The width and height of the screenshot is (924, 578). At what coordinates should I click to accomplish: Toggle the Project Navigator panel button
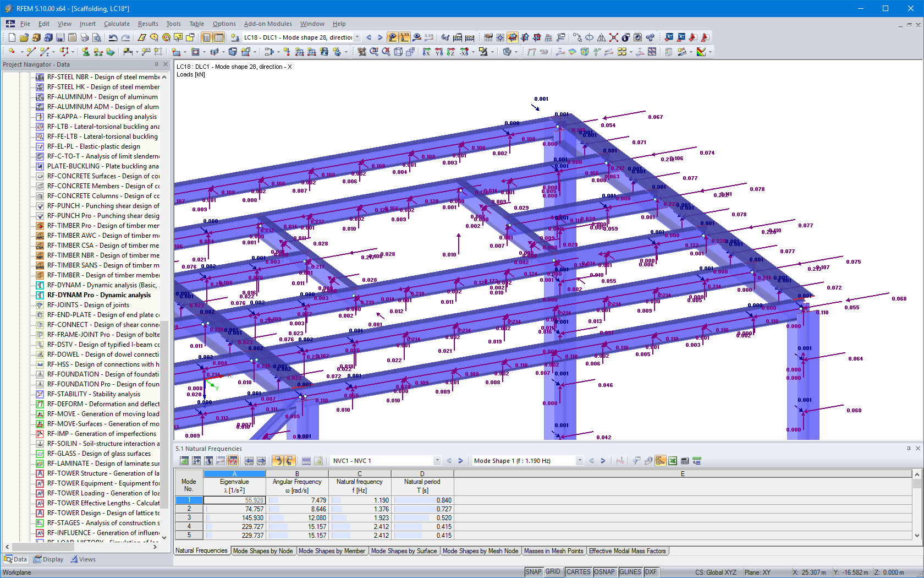tap(207, 37)
